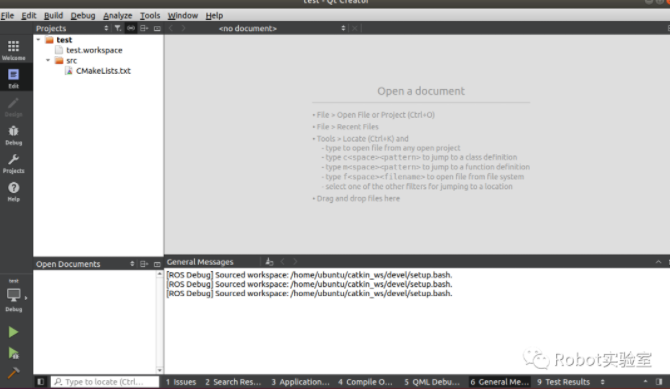
Task: Toggle the 6 General Messages pane
Action: point(499,381)
